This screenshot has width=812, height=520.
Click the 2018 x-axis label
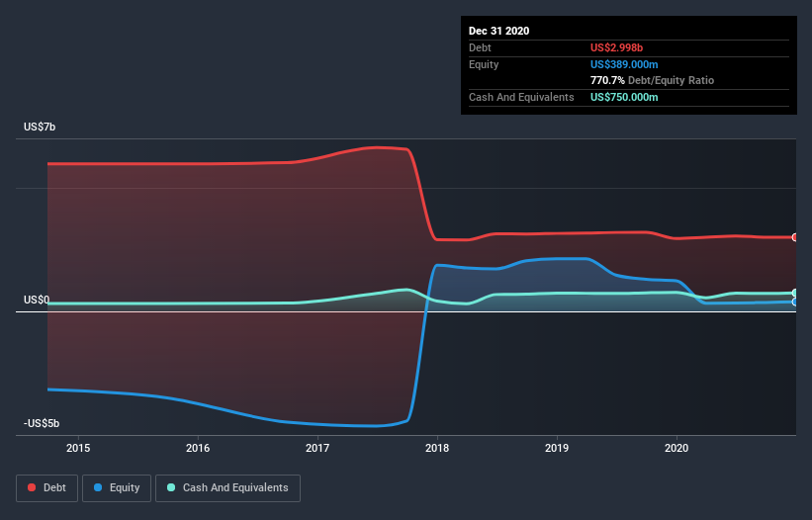tap(437, 448)
